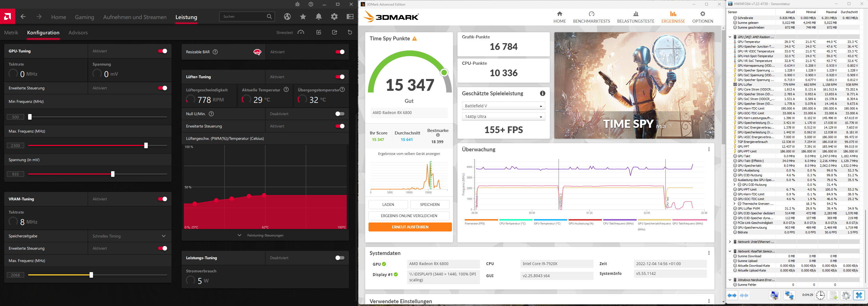Open Radeon Software settings gear
Image resolution: width=868 pixels, height=306 pixels.
tap(334, 17)
